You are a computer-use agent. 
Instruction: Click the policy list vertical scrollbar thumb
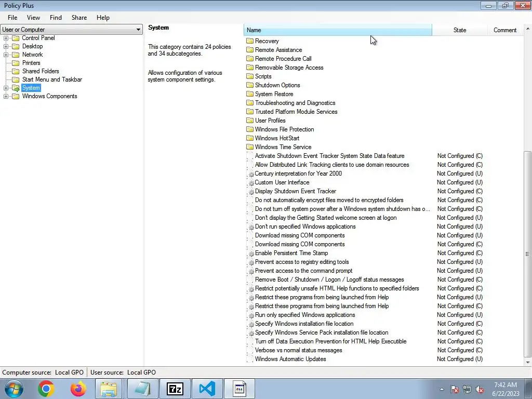[527, 254]
